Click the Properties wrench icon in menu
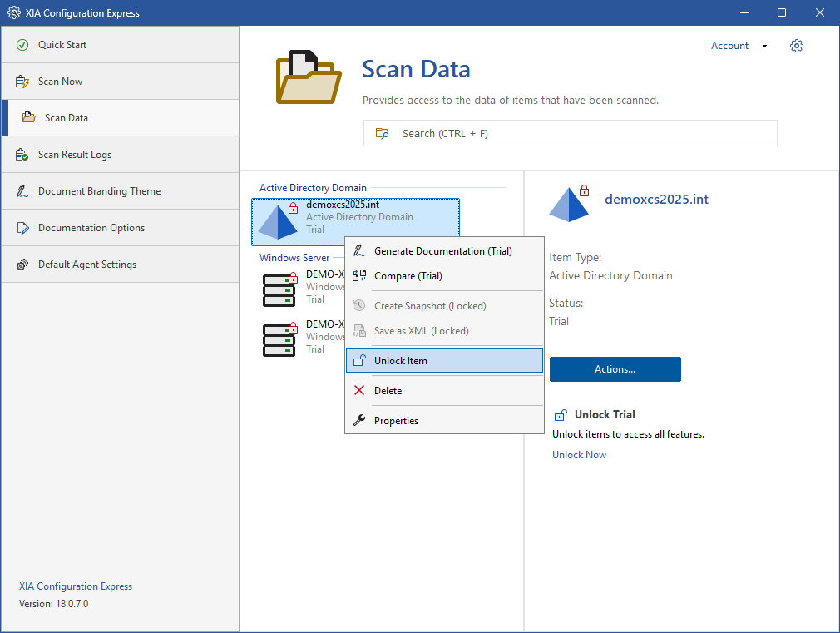840x633 pixels. pyautogui.click(x=359, y=421)
